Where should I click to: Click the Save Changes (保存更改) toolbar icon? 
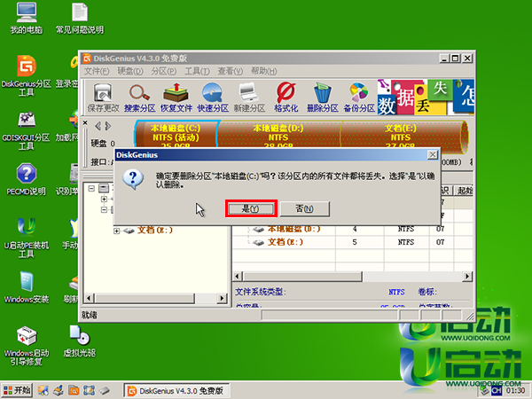tap(103, 98)
